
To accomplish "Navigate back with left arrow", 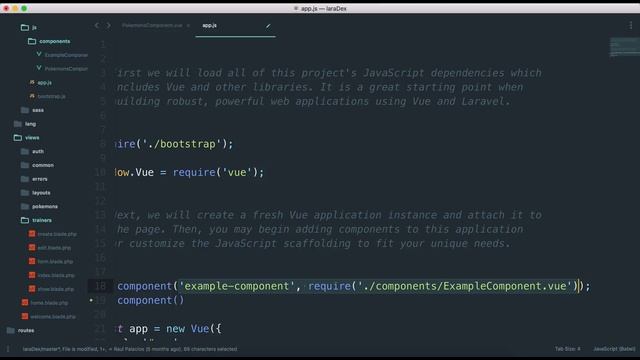I will [x=97, y=25].
